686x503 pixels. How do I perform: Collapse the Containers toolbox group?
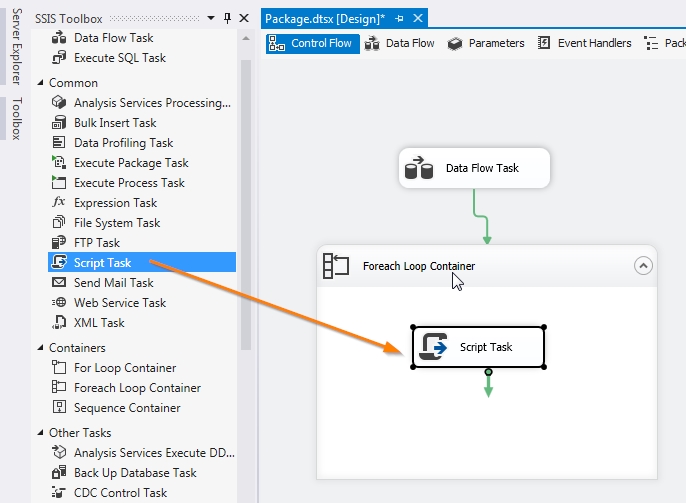[x=41, y=348]
